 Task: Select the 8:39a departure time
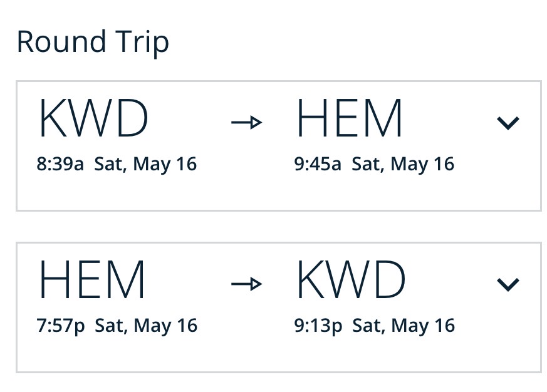61,164
